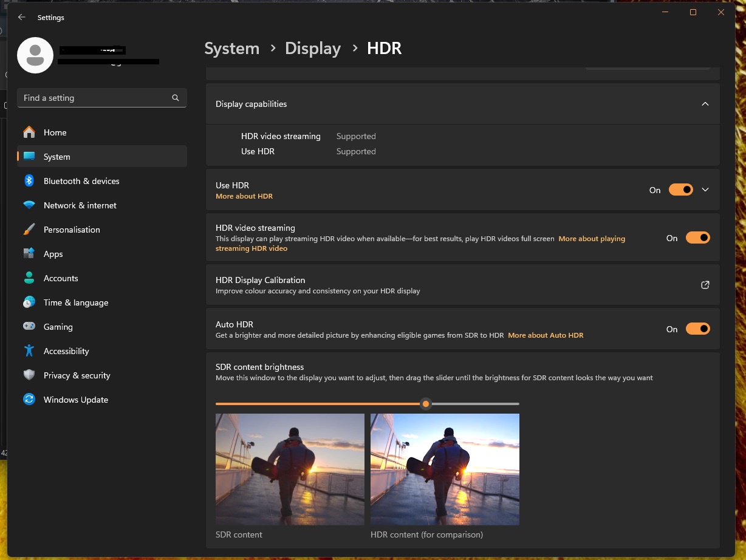746x560 pixels.
Task: Click the Bluetooth & devices icon
Action: click(29, 181)
